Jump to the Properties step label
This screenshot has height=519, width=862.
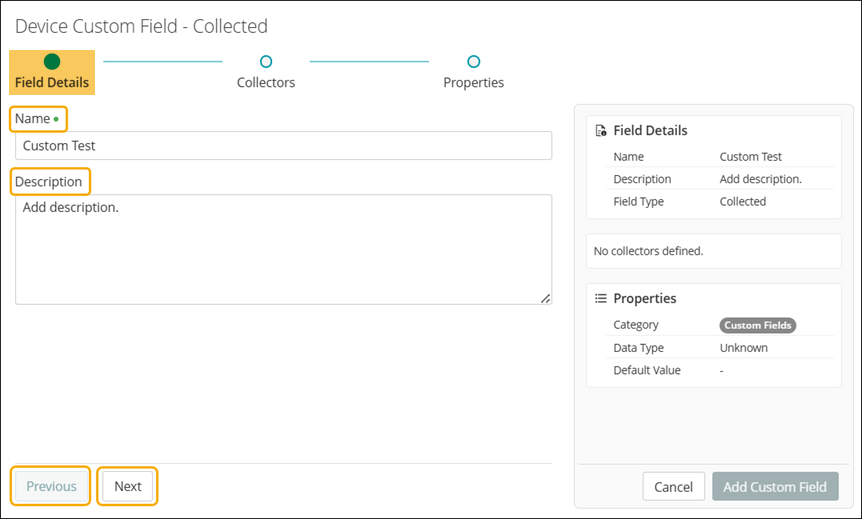[x=473, y=83]
